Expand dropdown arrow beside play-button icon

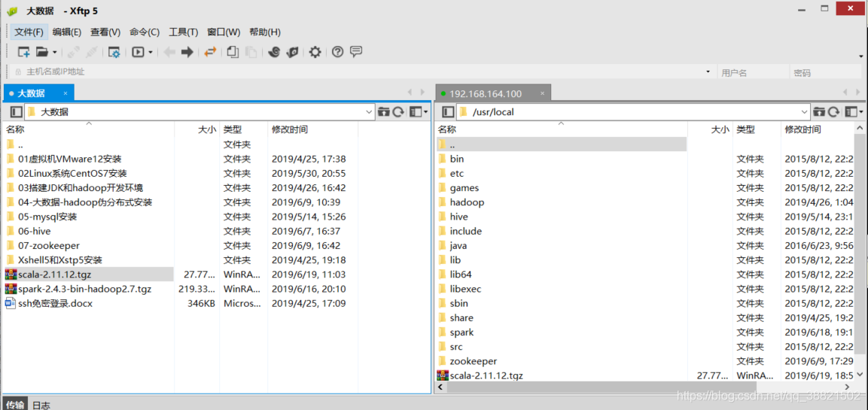(x=150, y=52)
